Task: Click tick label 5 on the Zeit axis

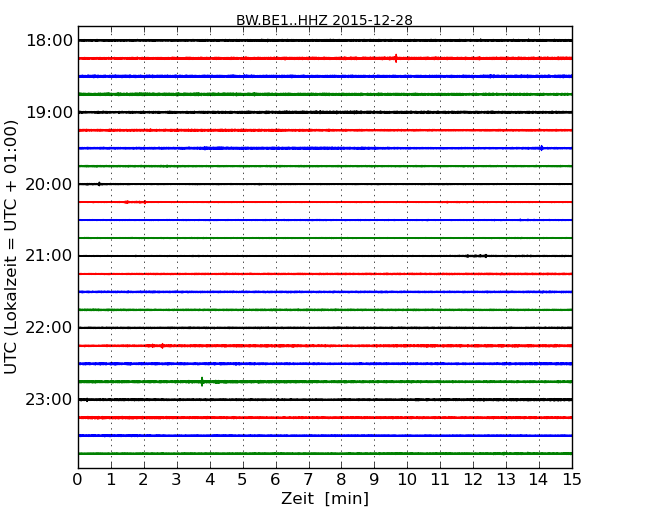Action: tap(243, 479)
